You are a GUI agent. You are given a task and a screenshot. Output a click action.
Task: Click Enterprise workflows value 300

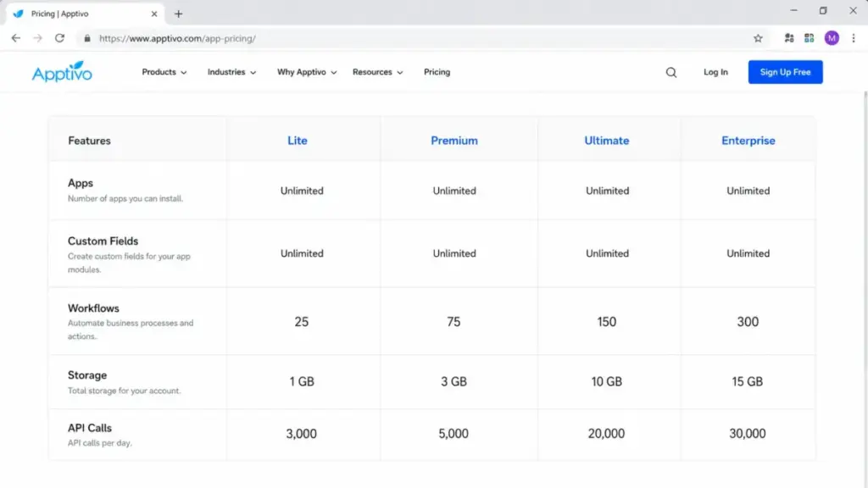748,321
